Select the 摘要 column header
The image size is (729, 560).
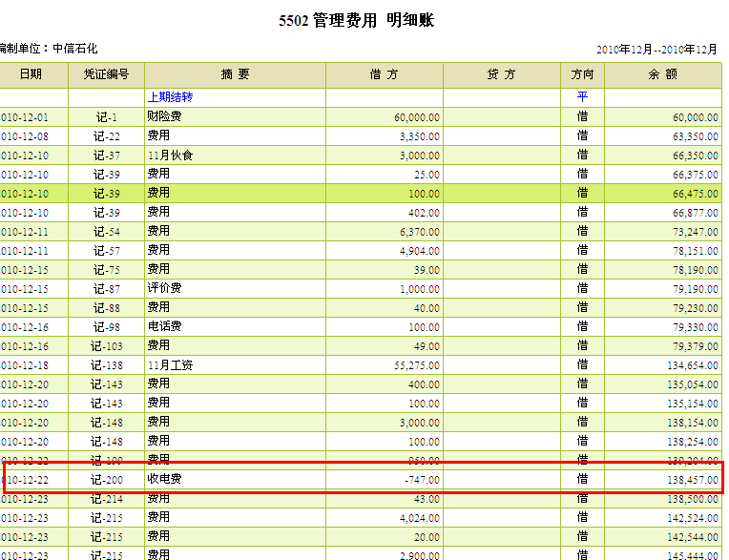[235, 74]
